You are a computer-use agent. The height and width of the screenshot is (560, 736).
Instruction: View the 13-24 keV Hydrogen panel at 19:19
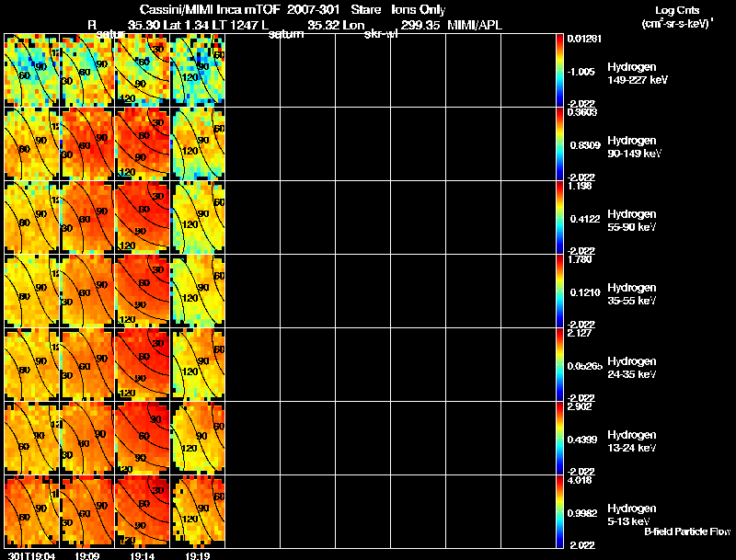[198, 439]
